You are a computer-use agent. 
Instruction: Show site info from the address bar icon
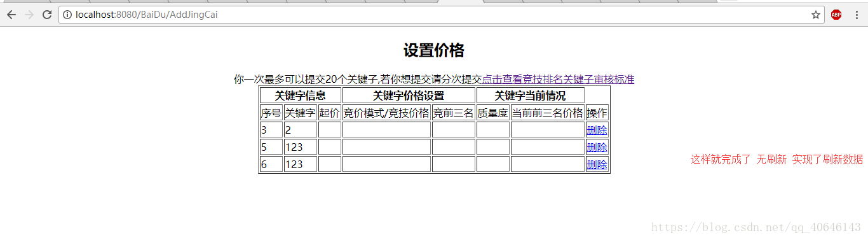(x=67, y=15)
